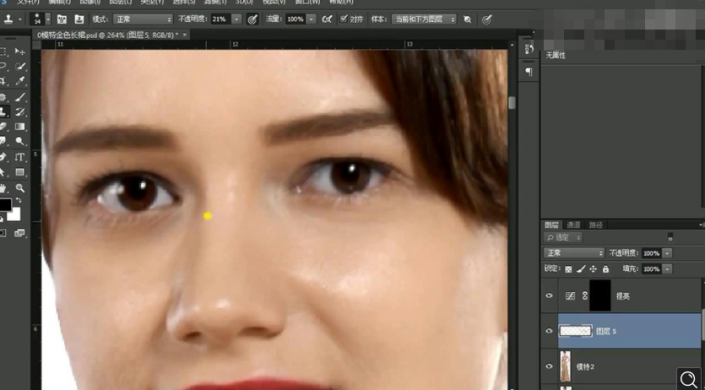The height and width of the screenshot is (390, 705).
Task: Hide layer 图层 5
Action: [x=549, y=331]
